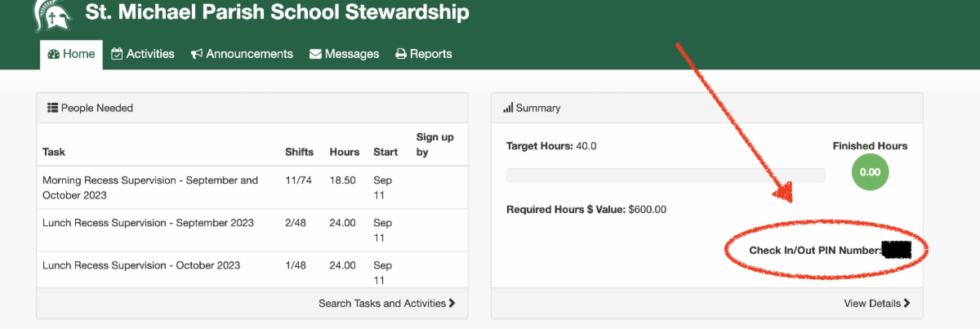This screenshot has height=329, width=980.
Task: Select Morning Recess Supervision task row
Action: click(149, 188)
